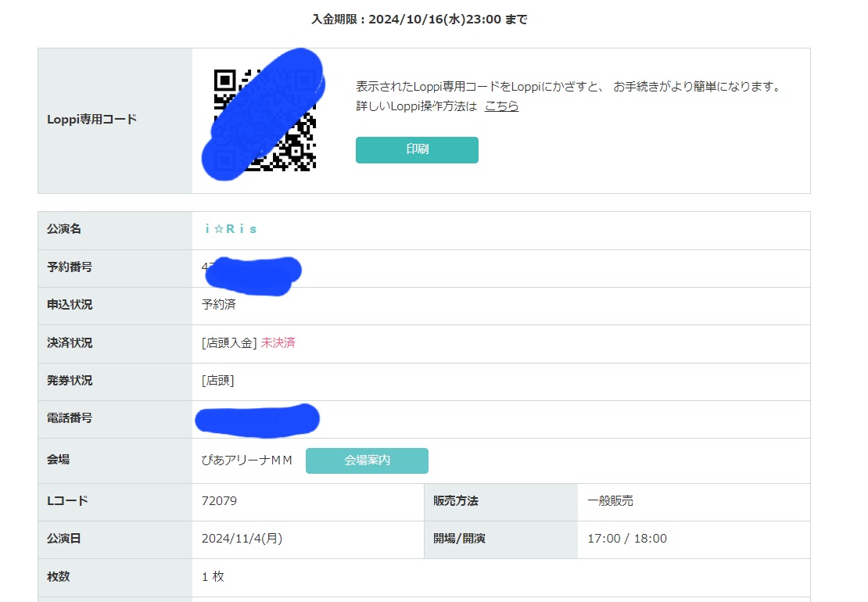Select the 1 枚 ticket count
The height and width of the screenshot is (602, 868).
213,576
